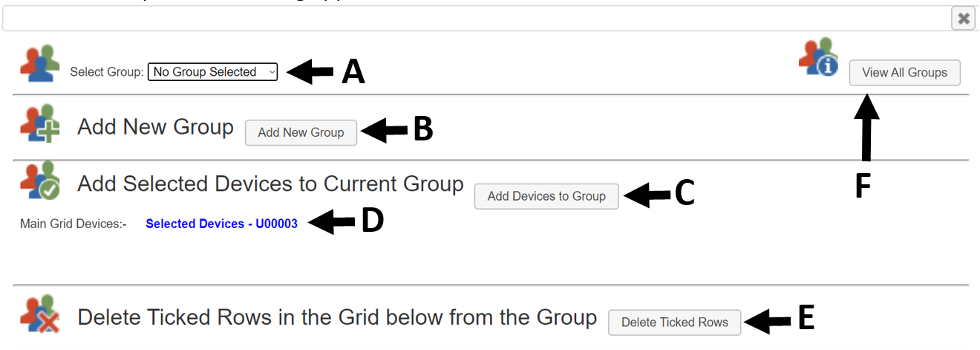This screenshot has height=350, width=980.
Task: Click the Select Group label text
Action: click(x=107, y=72)
